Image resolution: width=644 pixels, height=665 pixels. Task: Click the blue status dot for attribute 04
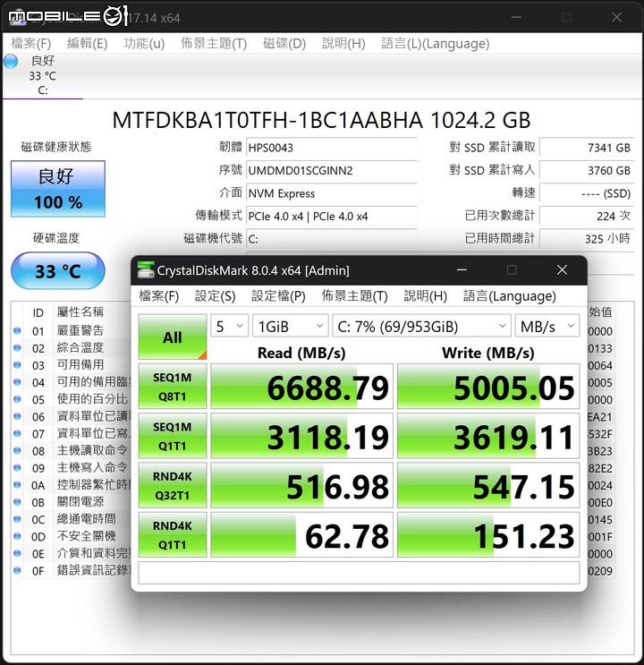17,382
